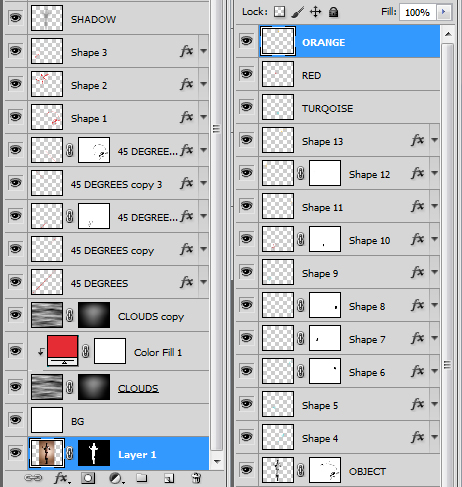Select the BG layer

107,420
